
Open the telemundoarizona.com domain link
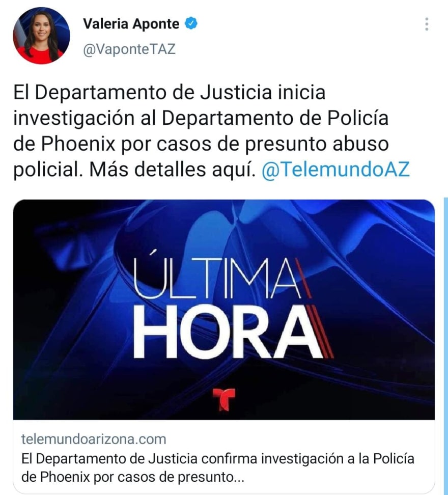[94, 439]
